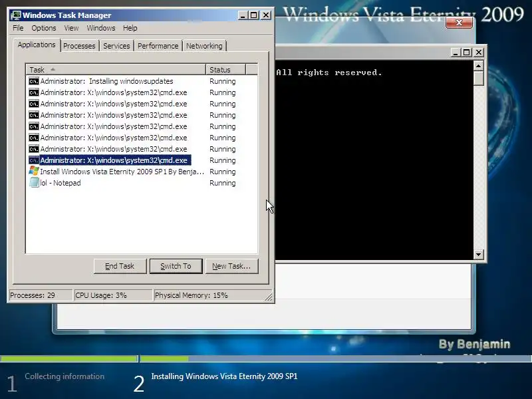Open the Options menu

44,28
